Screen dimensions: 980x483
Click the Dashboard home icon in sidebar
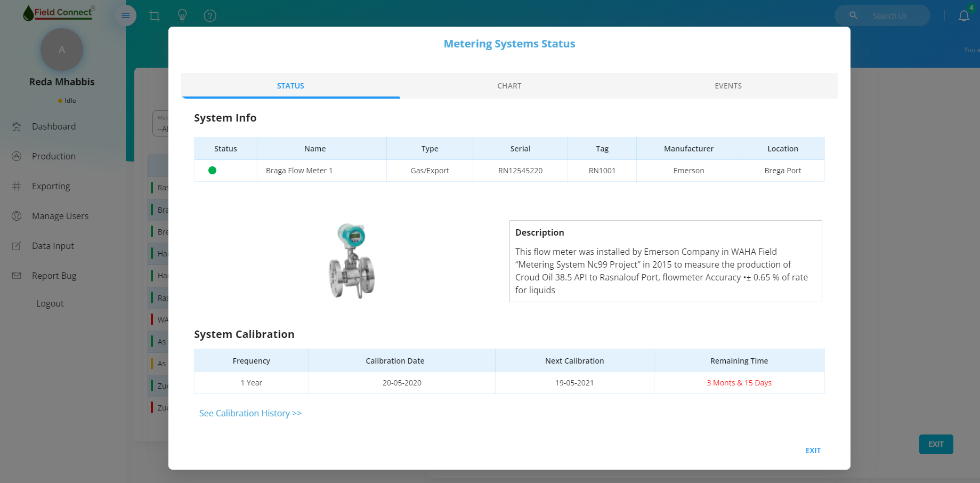coord(17,126)
